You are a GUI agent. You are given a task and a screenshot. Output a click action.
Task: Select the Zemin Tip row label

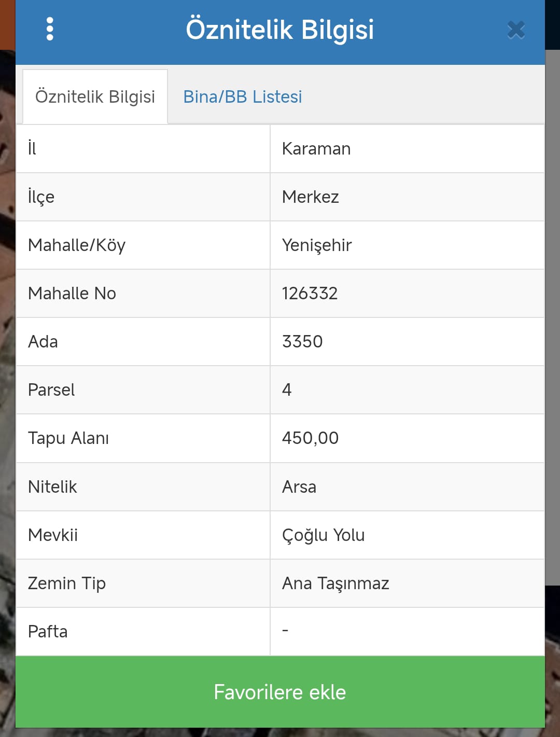click(x=67, y=583)
